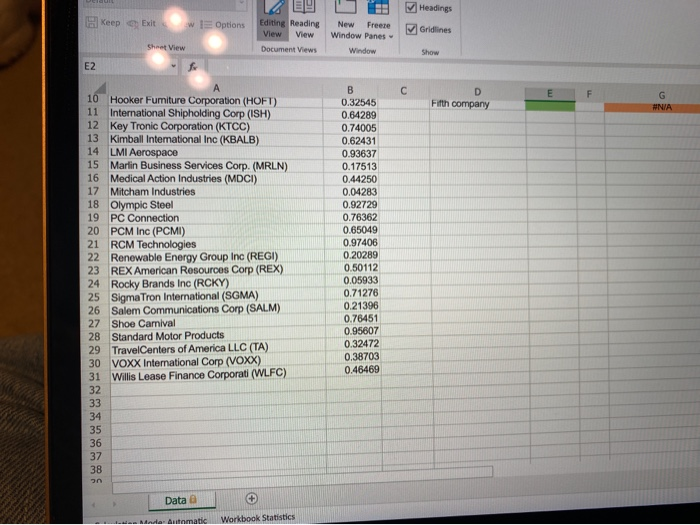Select cell Key Tronic Corporation (KTCC)

click(x=216, y=127)
